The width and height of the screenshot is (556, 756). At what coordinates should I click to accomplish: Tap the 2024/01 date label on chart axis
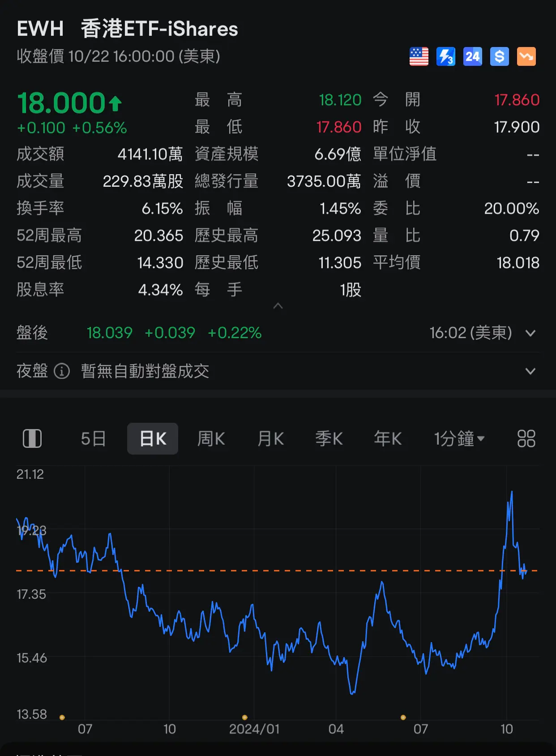point(254,729)
